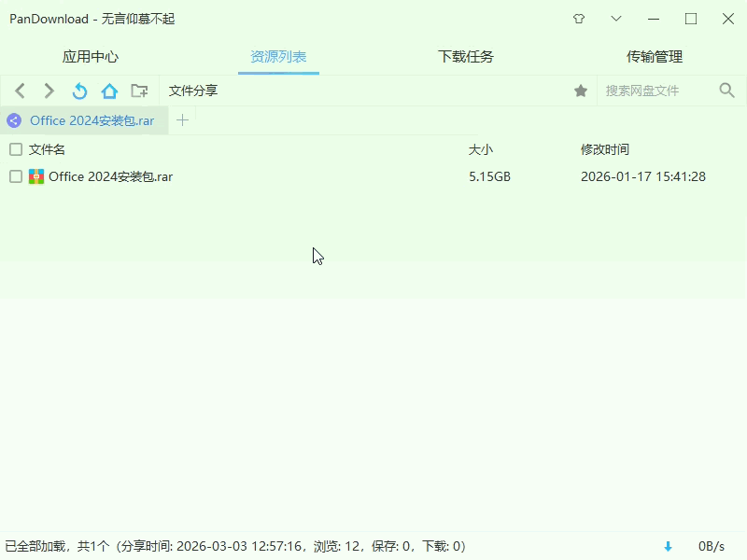The height and width of the screenshot is (560, 747).
Task: Open the skin theme icon in titlebar
Action: (578, 18)
